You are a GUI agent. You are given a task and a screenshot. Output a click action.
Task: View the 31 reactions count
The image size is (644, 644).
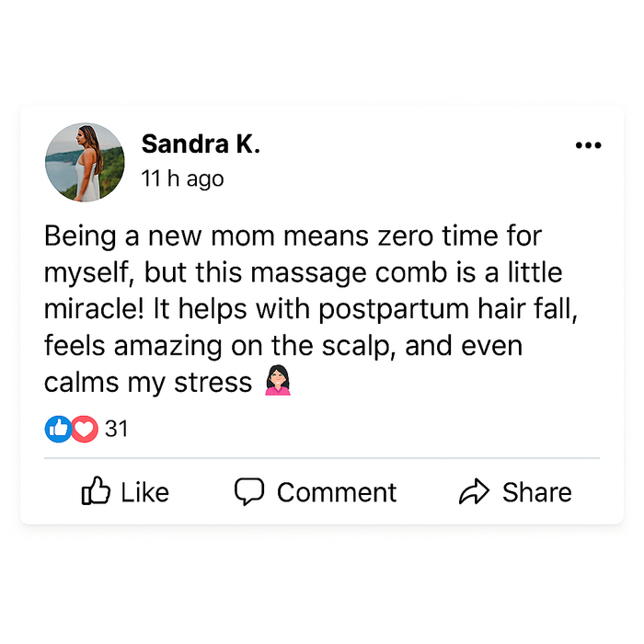pos(117,429)
